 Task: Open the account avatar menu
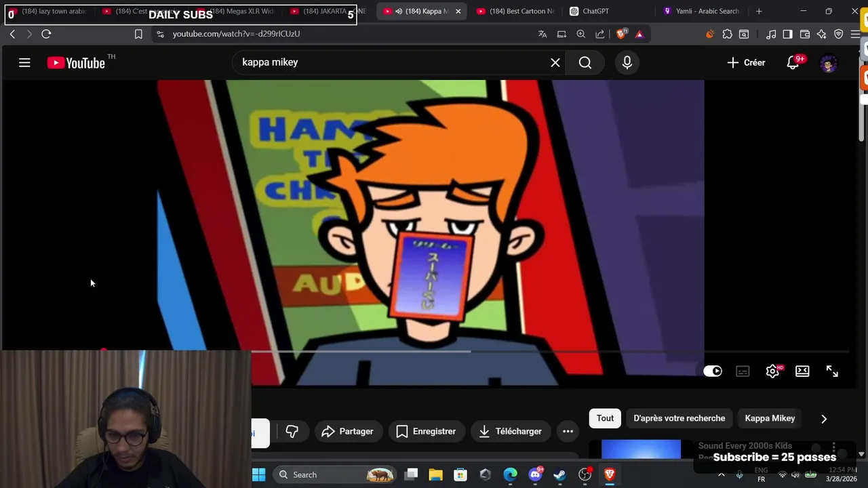(x=829, y=63)
